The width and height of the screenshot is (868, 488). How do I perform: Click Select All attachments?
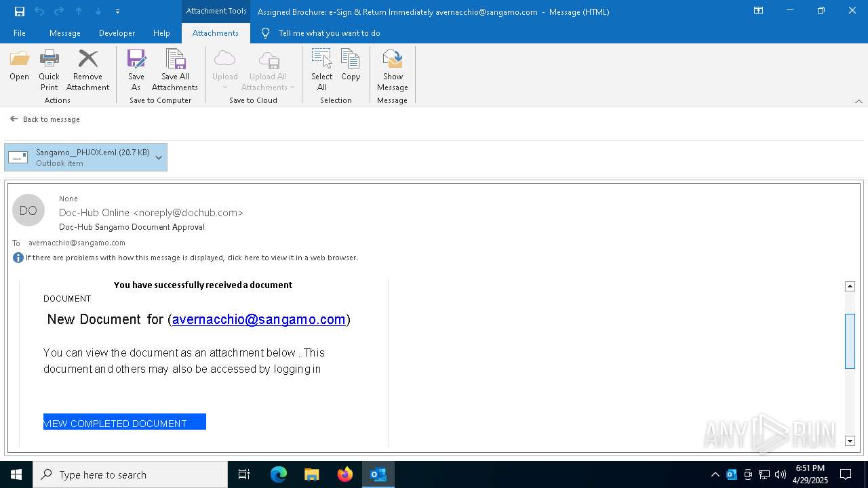(322, 70)
